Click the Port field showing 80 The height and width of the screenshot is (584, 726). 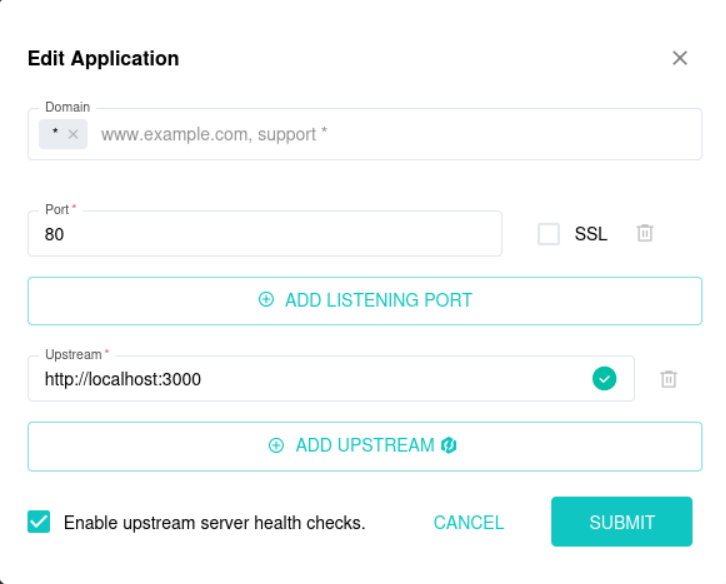[265, 233]
